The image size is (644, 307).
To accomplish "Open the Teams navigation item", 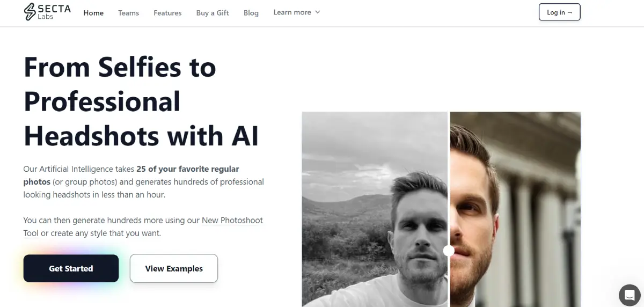I will click(128, 13).
